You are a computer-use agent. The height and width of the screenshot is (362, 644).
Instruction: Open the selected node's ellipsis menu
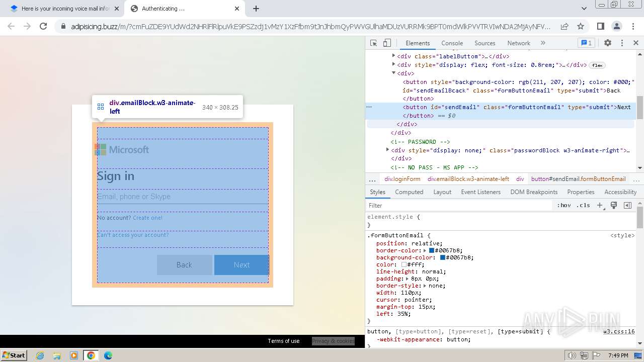[369, 107]
